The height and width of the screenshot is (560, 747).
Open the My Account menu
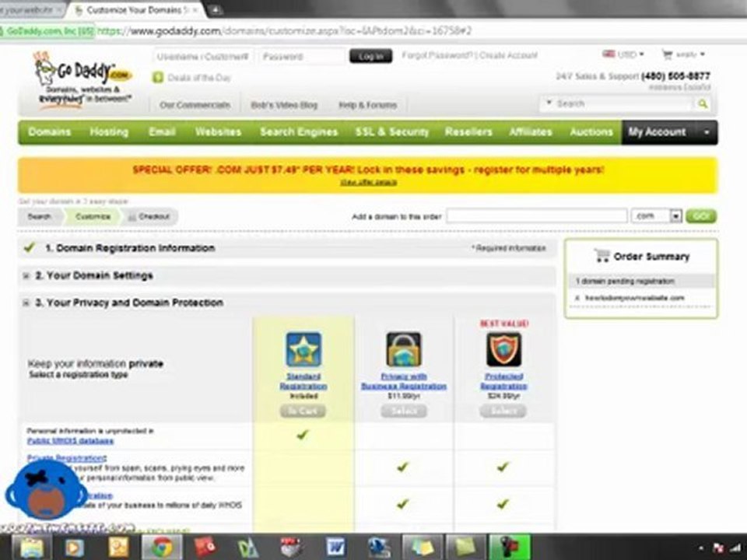(x=658, y=132)
